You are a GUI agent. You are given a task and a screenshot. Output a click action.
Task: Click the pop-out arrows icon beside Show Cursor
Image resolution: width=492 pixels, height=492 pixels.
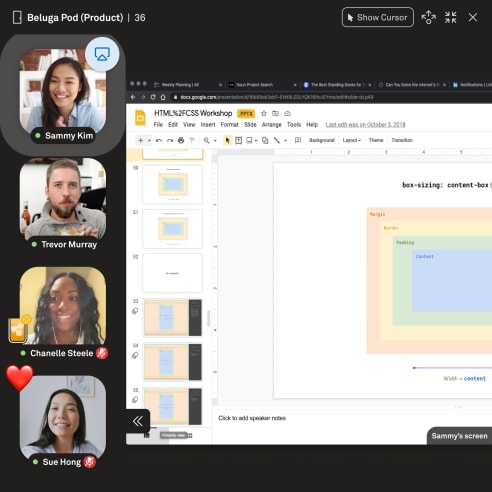tap(428, 17)
